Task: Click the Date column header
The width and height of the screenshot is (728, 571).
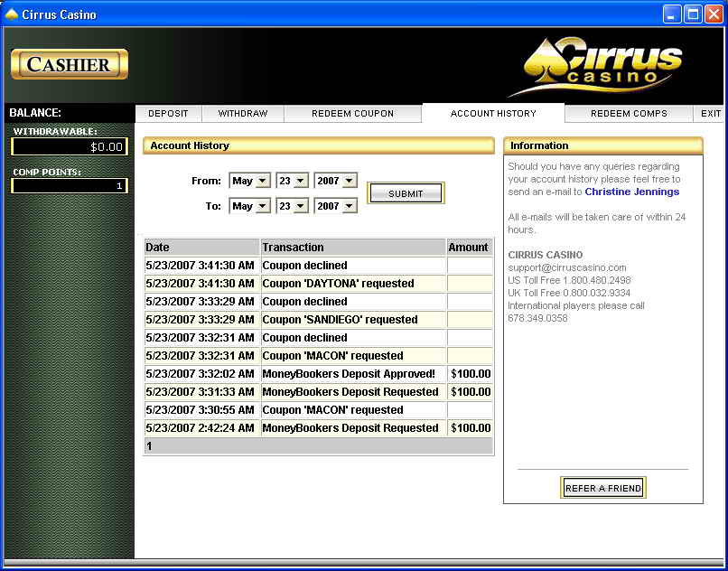Action: (x=202, y=248)
